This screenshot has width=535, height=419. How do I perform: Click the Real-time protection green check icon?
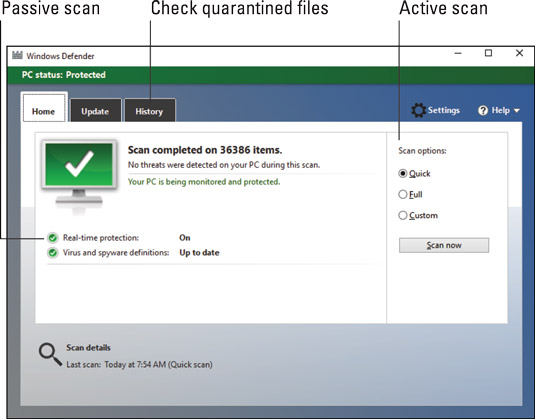(53, 238)
